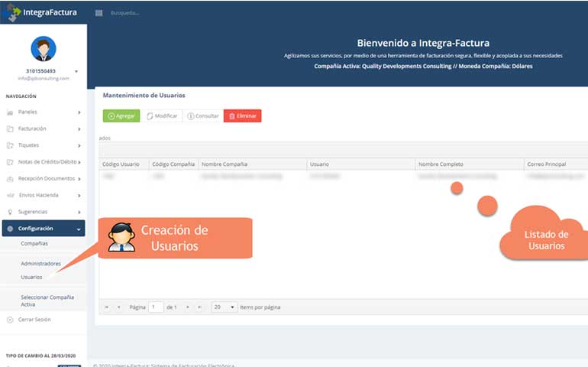Open the 20 items por página dropdown
588x367 pixels.
pos(225,307)
